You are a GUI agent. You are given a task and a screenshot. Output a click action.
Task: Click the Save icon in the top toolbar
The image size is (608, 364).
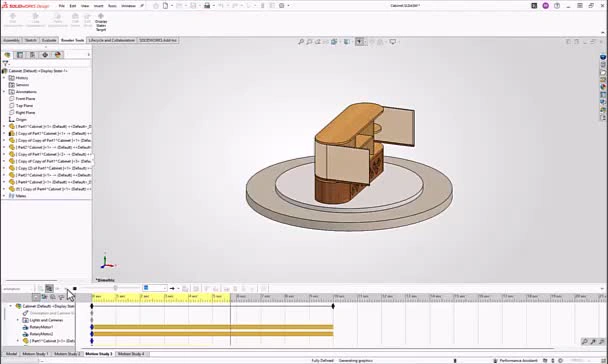[207, 6]
